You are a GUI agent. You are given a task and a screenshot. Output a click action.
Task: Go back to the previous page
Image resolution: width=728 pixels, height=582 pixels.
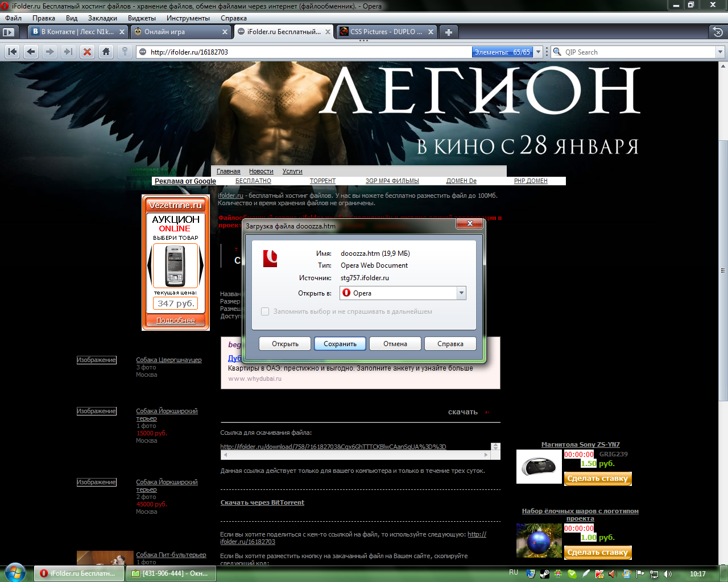click(31, 52)
